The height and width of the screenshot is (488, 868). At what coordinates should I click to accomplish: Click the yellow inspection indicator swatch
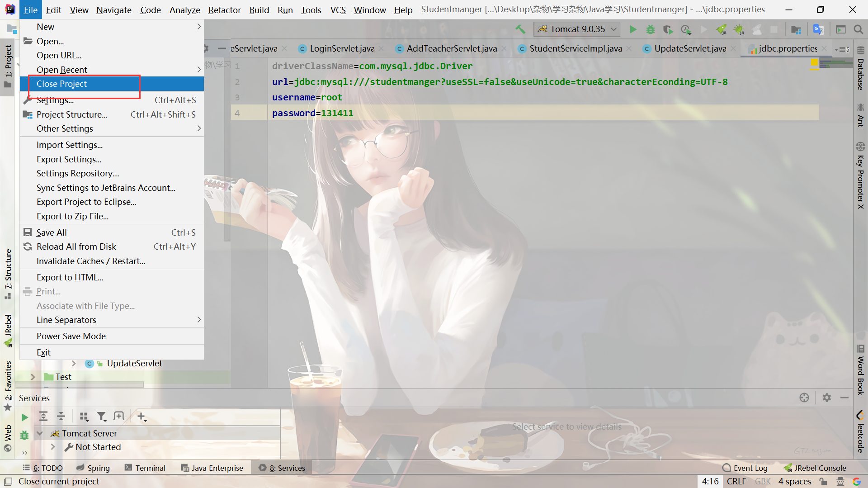coord(815,63)
